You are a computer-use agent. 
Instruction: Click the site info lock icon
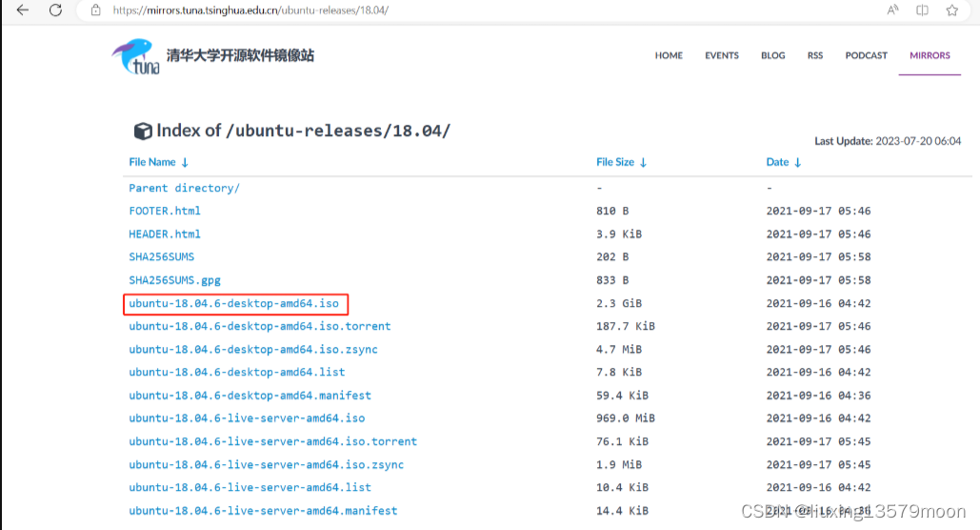(95, 10)
